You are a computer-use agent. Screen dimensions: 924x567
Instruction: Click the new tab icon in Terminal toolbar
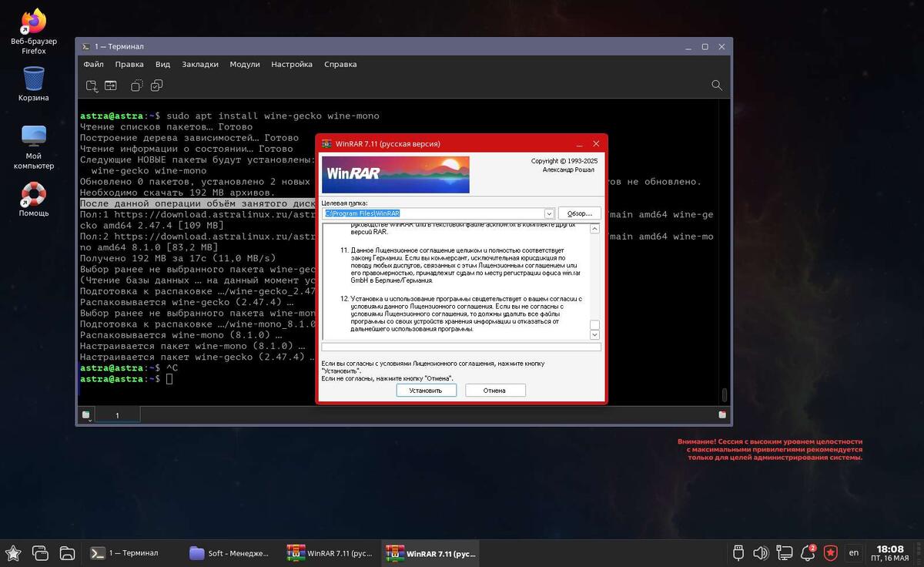coord(92,86)
